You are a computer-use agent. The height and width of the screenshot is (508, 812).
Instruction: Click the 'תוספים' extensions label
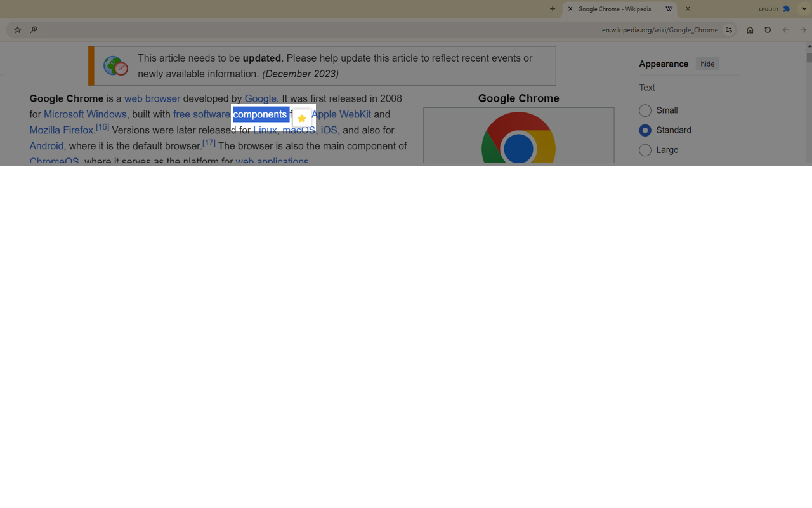[768, 9]
